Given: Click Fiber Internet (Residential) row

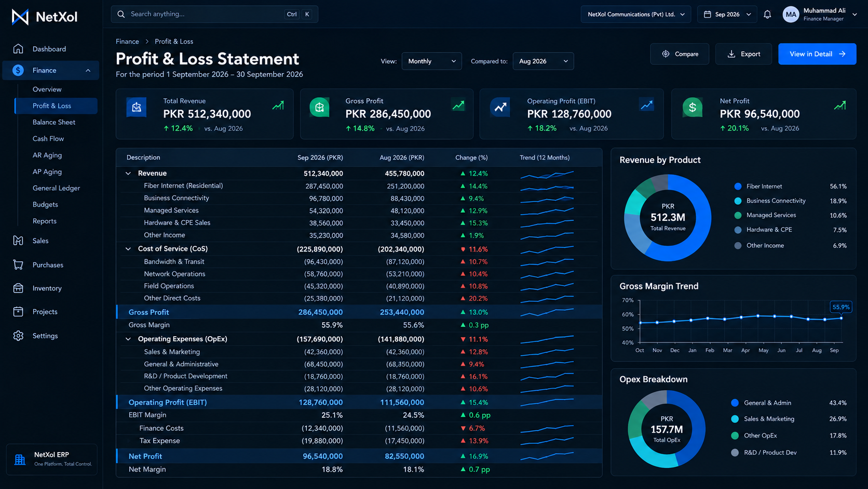Looking at the screenshot, I should pyautogui.click(x=359, y=186).
